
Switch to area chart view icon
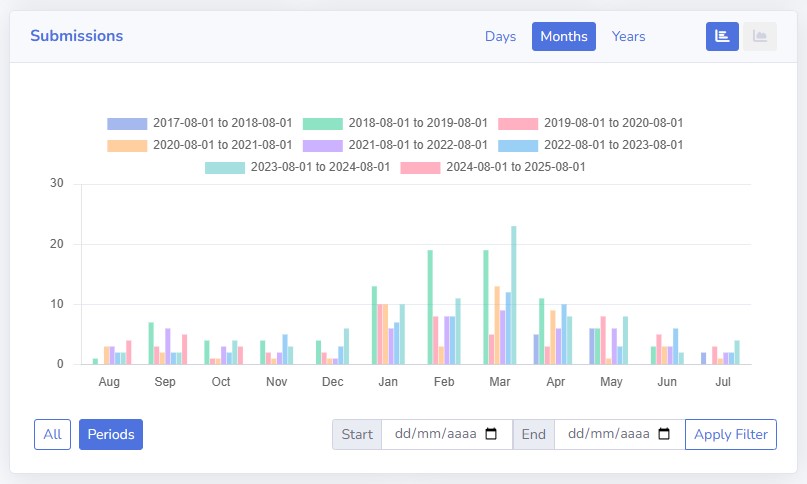(x=760, y=36)
